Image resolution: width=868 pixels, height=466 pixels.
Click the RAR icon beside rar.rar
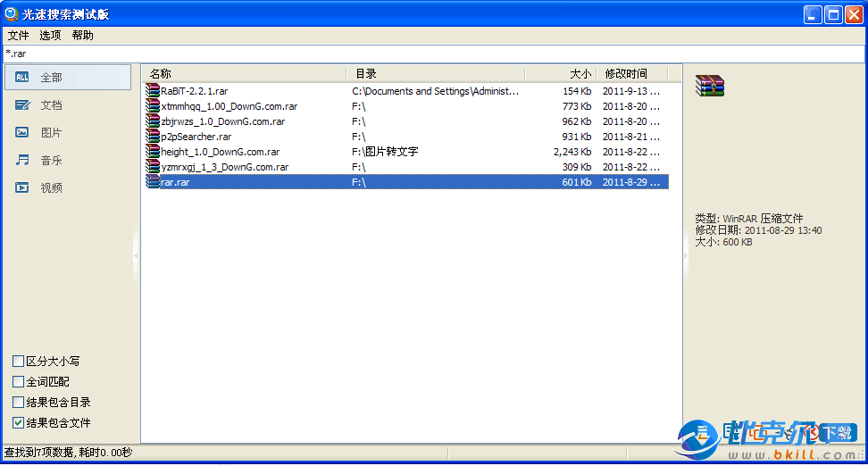pyautogui.click(x=153, y=181)
